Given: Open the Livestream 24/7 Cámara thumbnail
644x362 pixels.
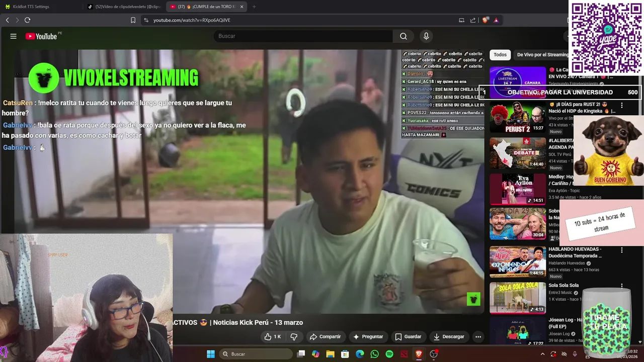Looking at the screenshot, I should (x=518, y=81).
